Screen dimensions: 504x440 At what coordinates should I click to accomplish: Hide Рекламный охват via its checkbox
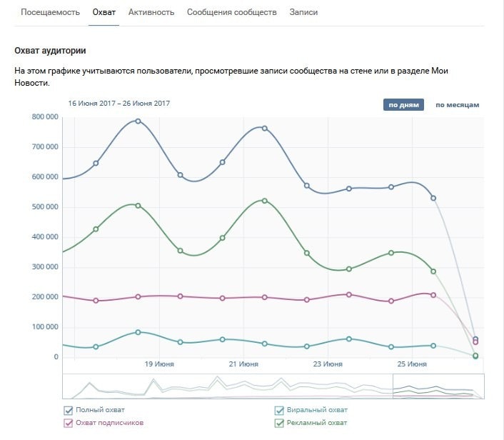[x=280, y=423]
